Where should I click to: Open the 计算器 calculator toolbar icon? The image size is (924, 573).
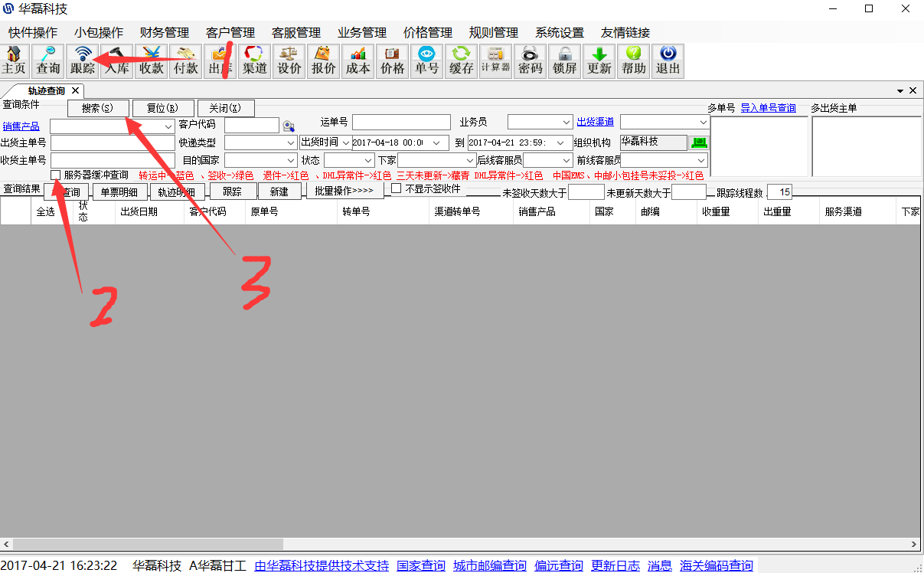click(x=495, y=61)
